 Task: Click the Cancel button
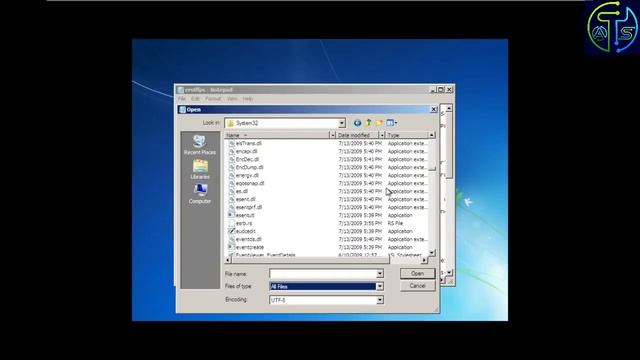pos(417,286)
